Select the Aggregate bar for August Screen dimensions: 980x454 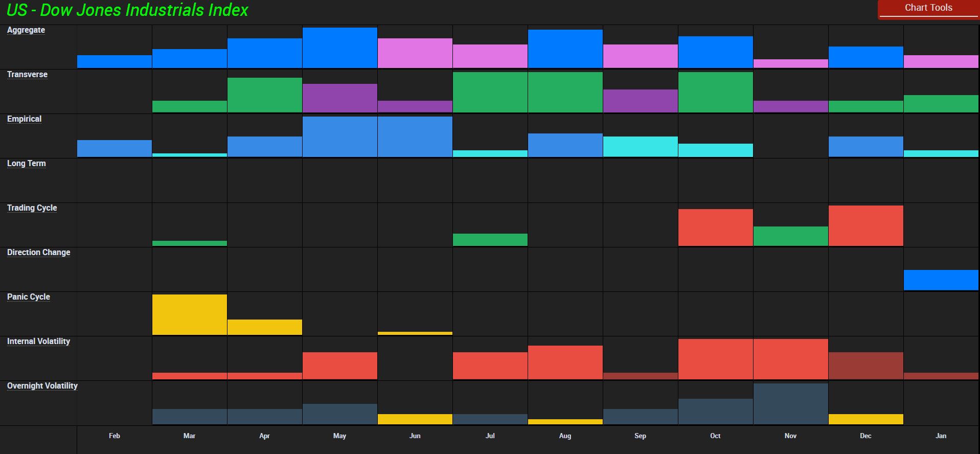(x=565, y=49)
